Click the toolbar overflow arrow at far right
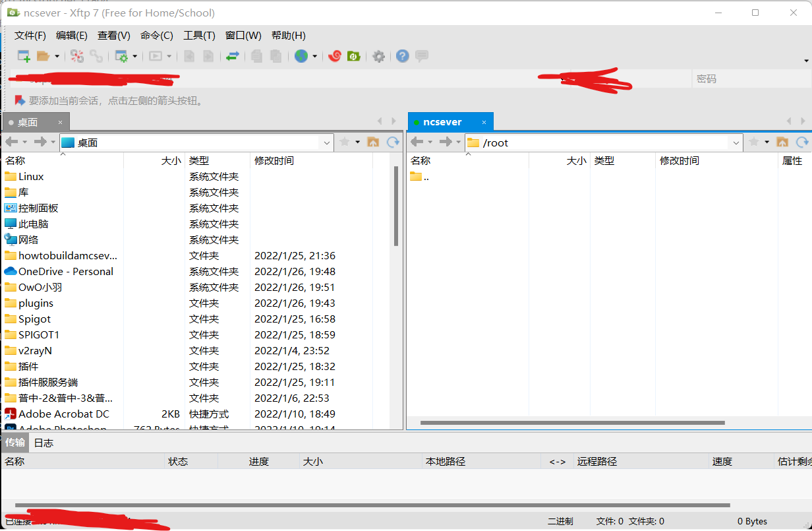 coord(806,61)
